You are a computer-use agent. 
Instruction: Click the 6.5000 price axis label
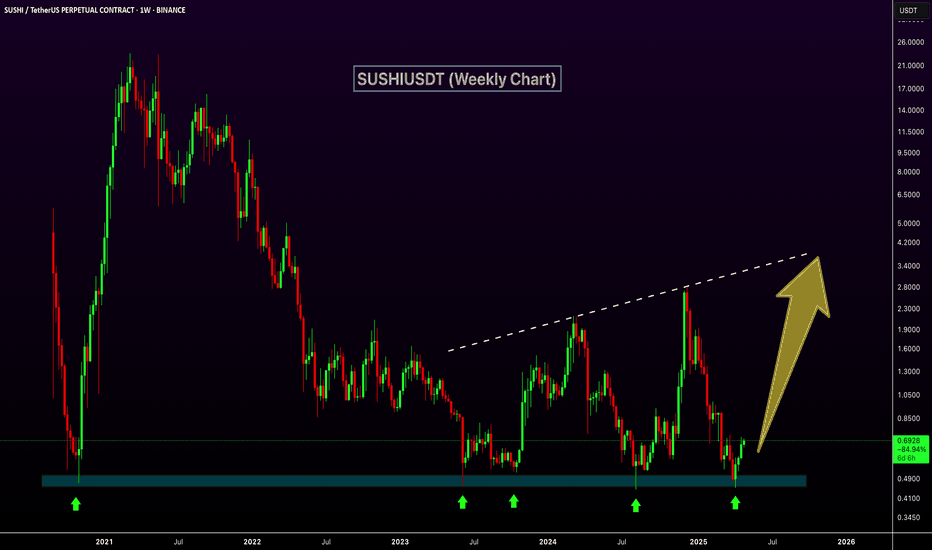coord(909,194)
